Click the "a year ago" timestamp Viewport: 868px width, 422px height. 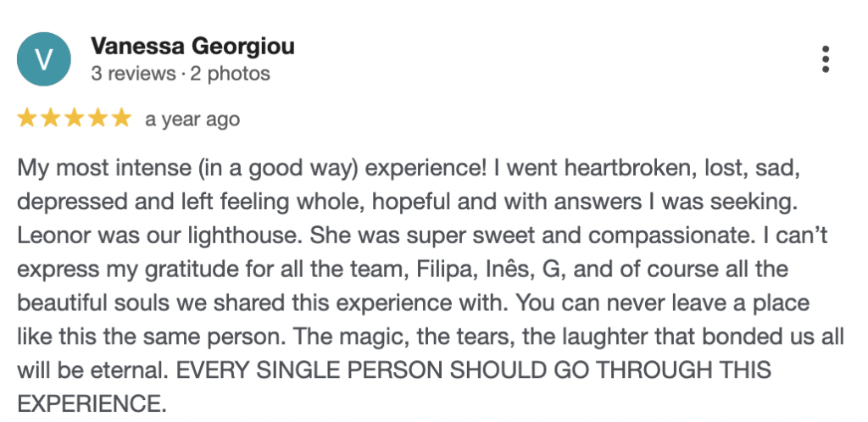[x=192, y=119]
